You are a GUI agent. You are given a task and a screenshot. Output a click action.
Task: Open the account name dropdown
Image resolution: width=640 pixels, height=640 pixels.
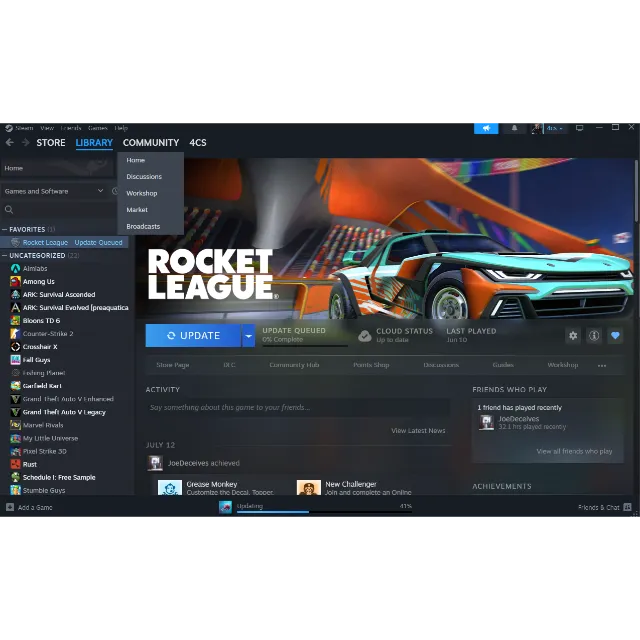click(x=554, y=128)
